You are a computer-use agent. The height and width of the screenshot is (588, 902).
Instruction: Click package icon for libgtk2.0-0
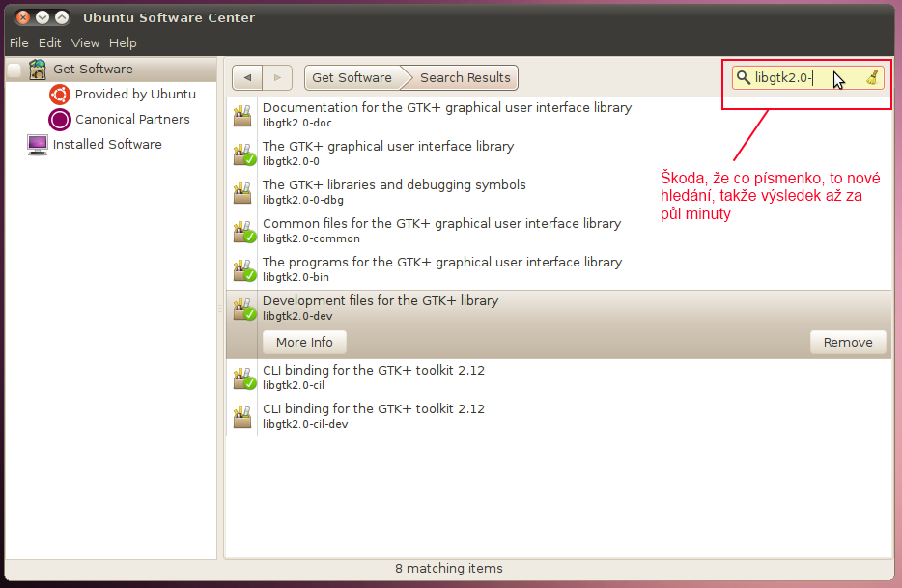coord(244,154)
